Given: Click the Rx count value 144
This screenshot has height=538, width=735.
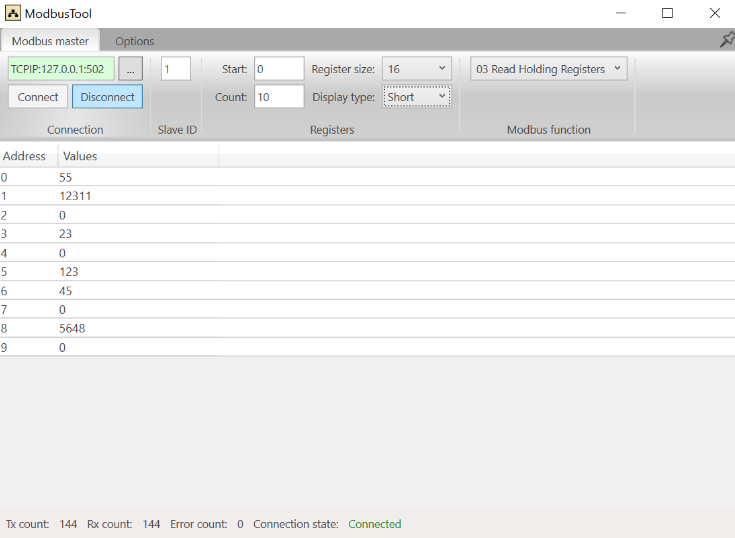Looking at the screenshot, I should (151, 524).
